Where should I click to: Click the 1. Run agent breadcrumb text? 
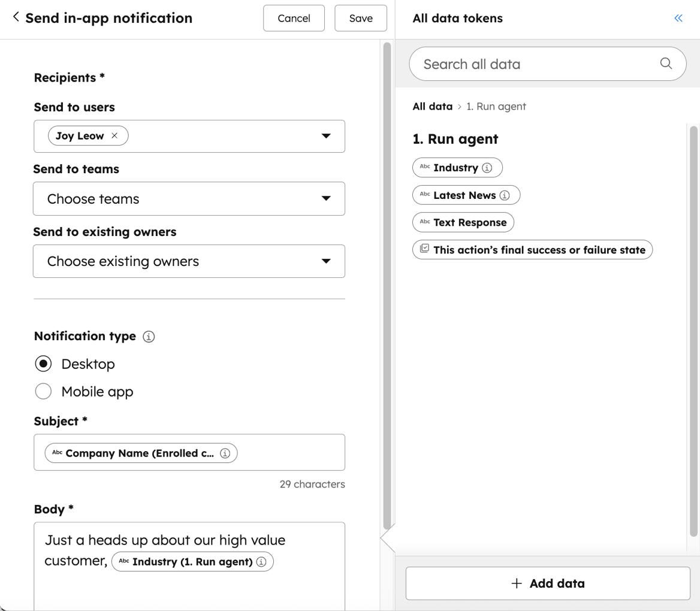496,107
